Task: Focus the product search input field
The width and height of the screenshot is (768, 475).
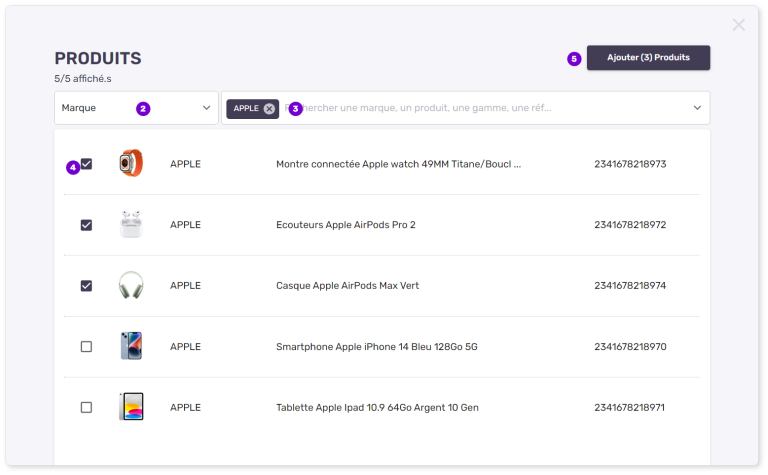Action: click(480, 108)
